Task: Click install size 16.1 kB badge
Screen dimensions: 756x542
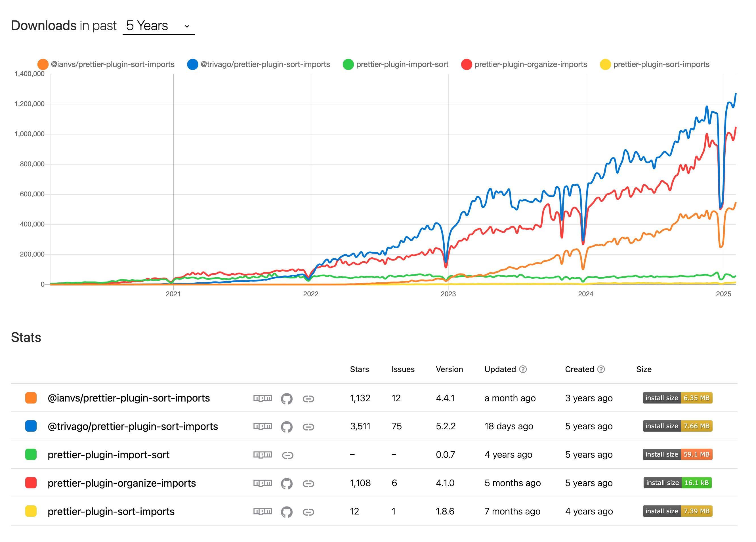Action: pyautogui.click(x=678, y=483)
